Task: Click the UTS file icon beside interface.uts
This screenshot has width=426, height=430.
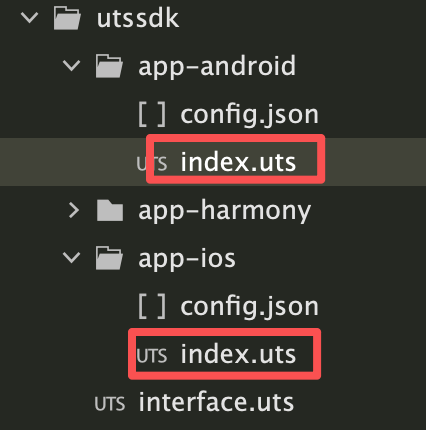Action: point(110,403)
